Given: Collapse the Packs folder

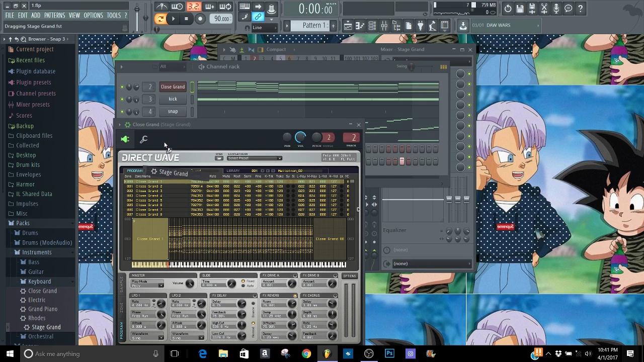Looking at the screenshot, I should [23, 223].
